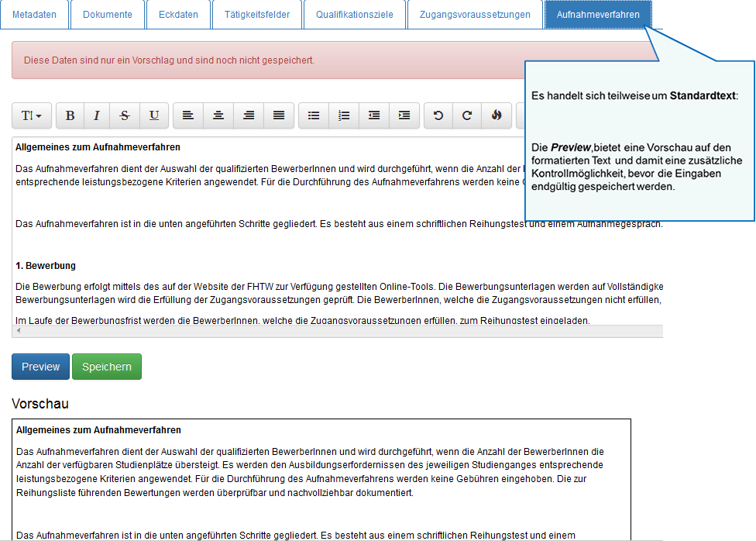This screenshot has height=541, width=756.
Task: Center align the text
Action: pyautogui.click(x=218, y=115)
